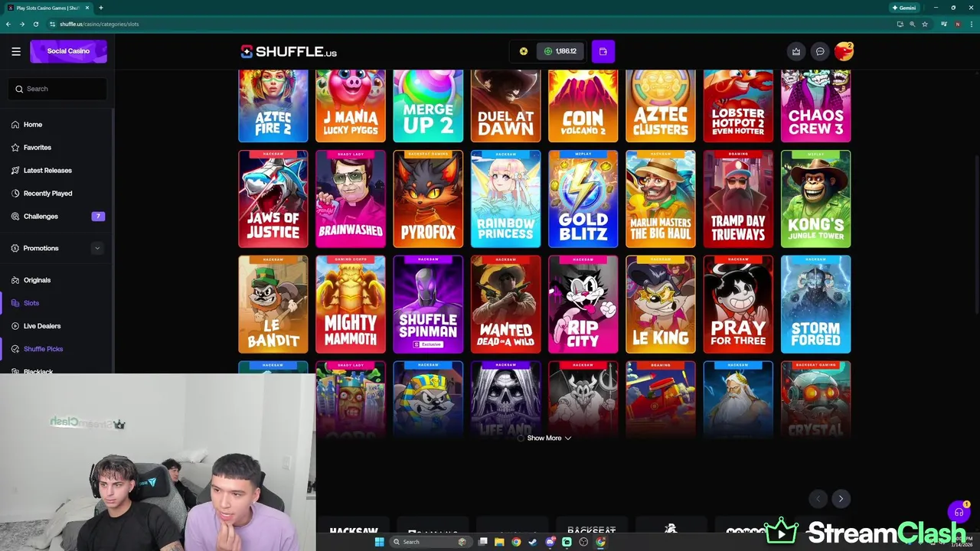Open Chrome three-dot menu
The height and width of the screenshot is (551, 980).
click(971, 24)
